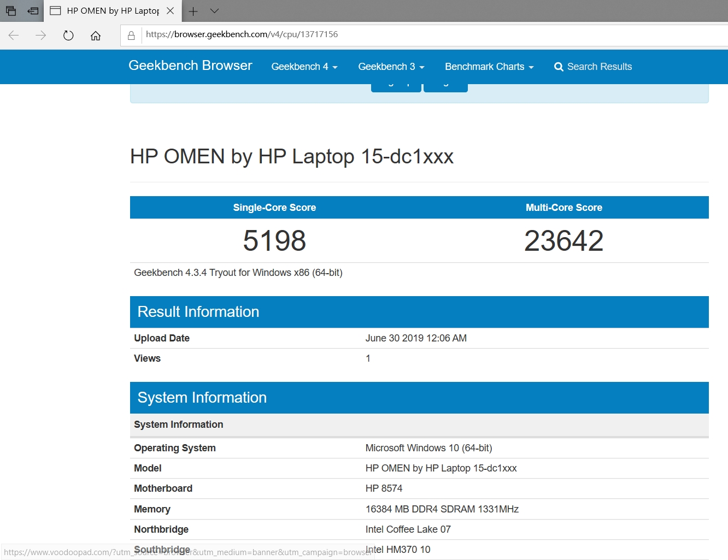Viewport: 728px width, 560px height.
Task: Open the Geekbench Browser home link
Action: (x=190, y=66)
